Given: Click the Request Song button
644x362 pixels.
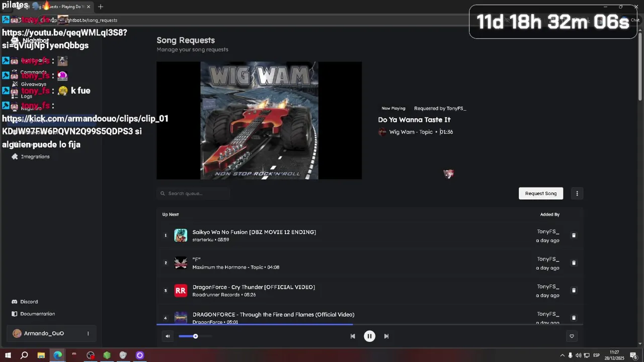Looking at the screenshot, I should click(x=541, y=194).
